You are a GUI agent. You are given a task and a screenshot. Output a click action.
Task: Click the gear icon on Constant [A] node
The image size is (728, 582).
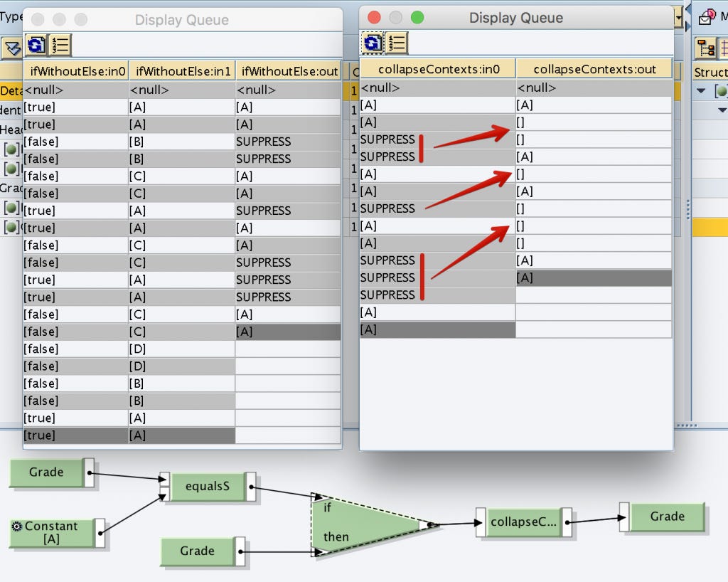click(17, 527)
